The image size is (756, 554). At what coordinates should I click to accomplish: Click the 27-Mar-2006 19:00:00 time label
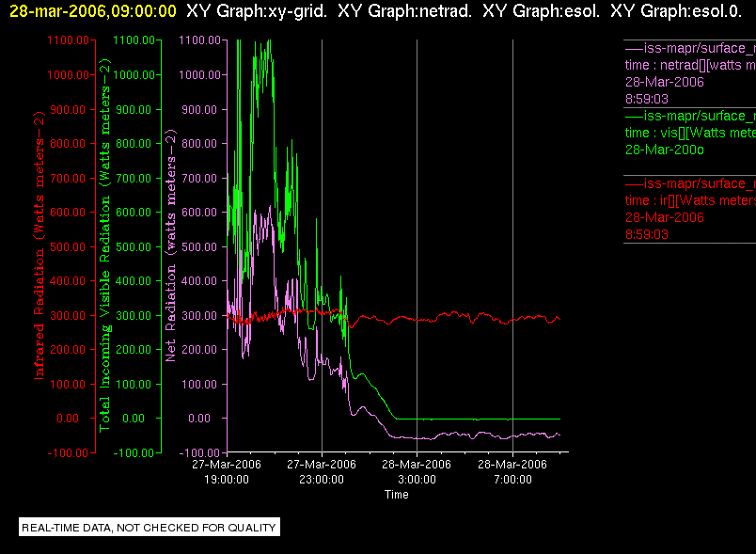tap(227, 471)
